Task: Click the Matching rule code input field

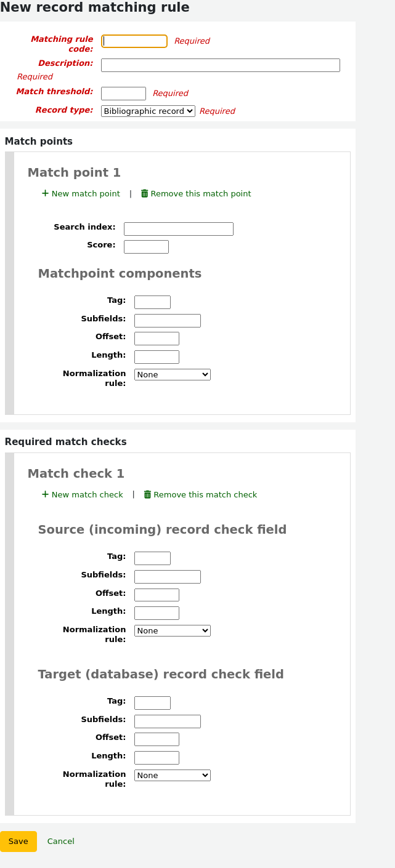Action: tap(134, 41)
